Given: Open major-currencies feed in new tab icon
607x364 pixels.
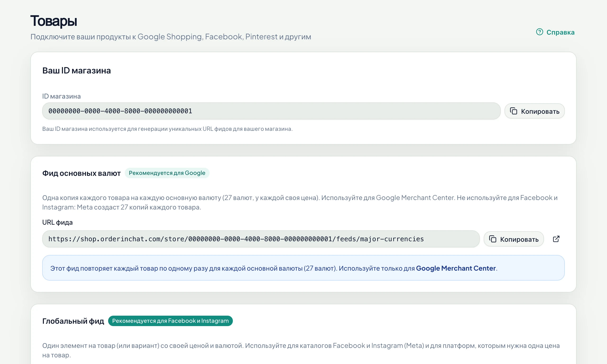Looking at the screenshot, I should 556,239.
